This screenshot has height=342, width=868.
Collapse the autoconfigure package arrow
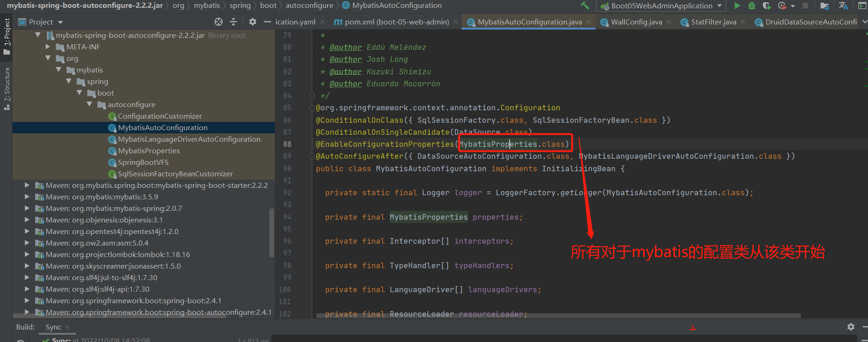[x=89, y=104]
